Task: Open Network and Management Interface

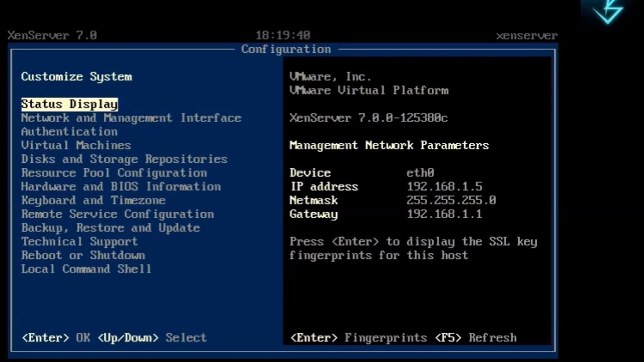Action: click(131, 118)
